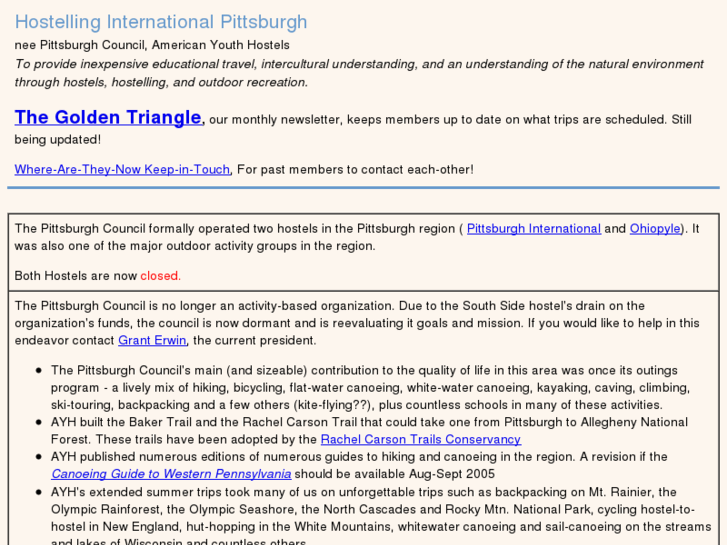Click the red 'closed.' text
Image resolution: width=727 pixels, height=545 pixels.
pos(160,276)
